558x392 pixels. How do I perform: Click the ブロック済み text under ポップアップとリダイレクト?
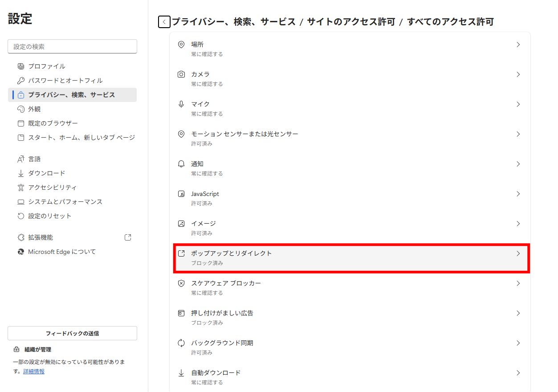pyautogui.click(x=207, y=263)
